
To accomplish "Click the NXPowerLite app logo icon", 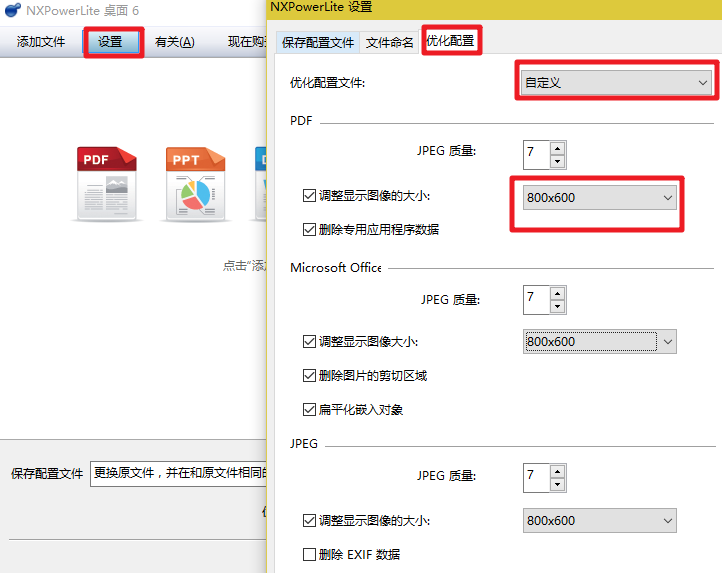I will coord(12,10).
